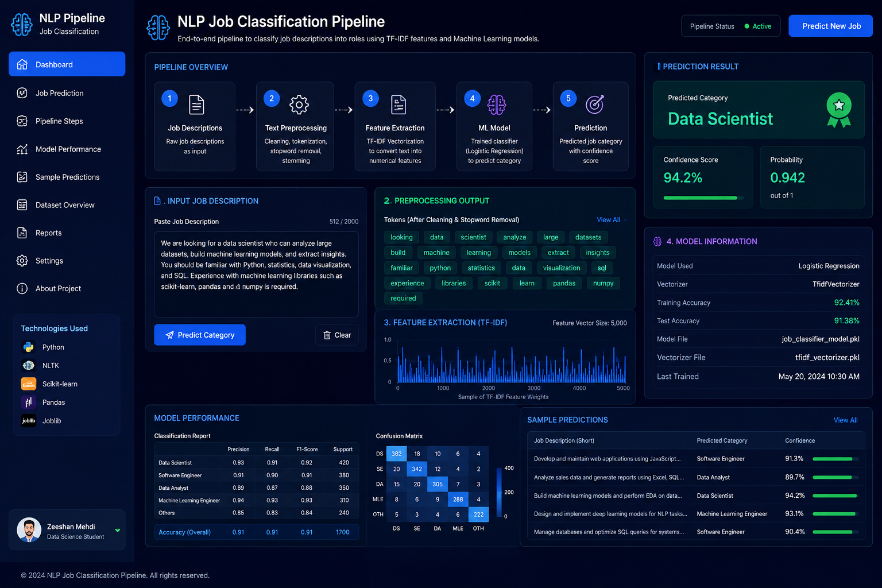This screenshot has height=588, width=882.
Task: Open the Dashboard menu item
Action: pyautogui.click(x=67, y=64)
